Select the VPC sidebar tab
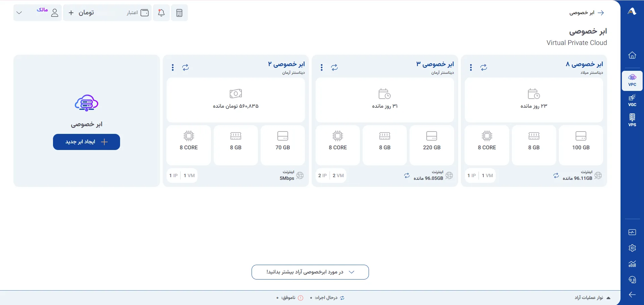 pos(632,81)
